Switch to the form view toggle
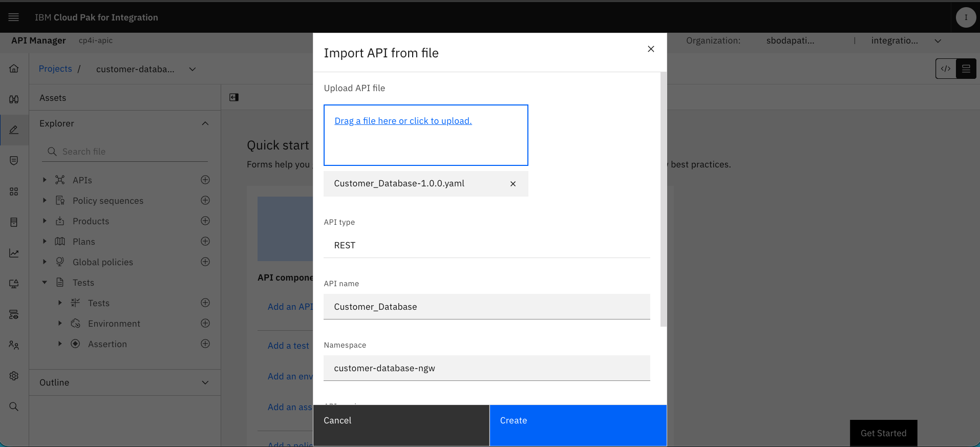 966,69
